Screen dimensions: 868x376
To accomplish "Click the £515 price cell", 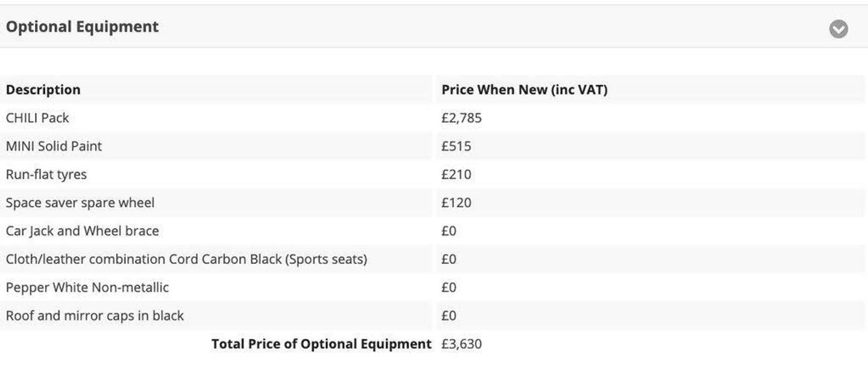I will pos(456,146).
